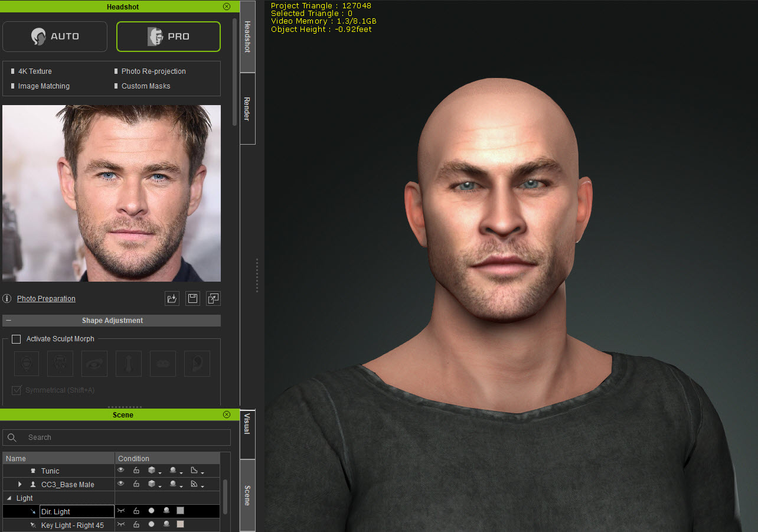Open the Scene vertical tab

(247, 495)
